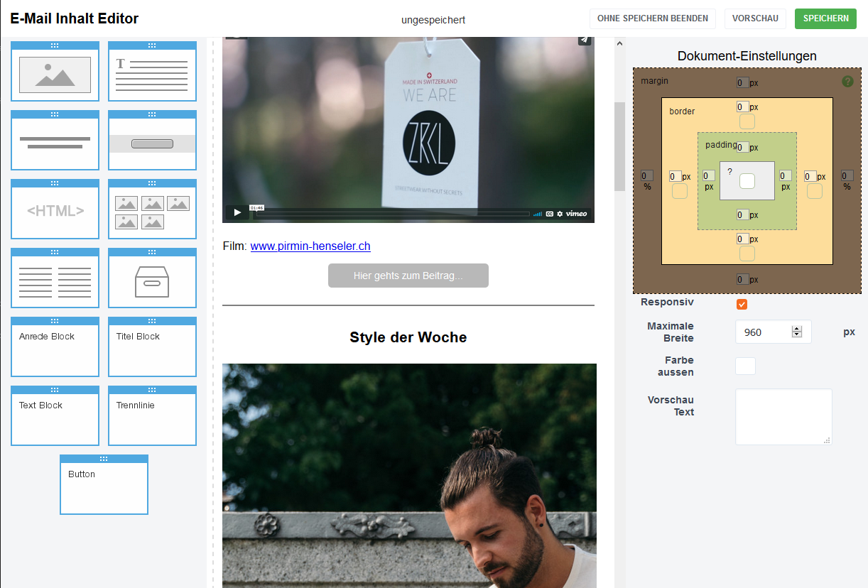Click the Vimeo share paper-plane icon
This screenshot has height=588, width=868.
(584, 40)
